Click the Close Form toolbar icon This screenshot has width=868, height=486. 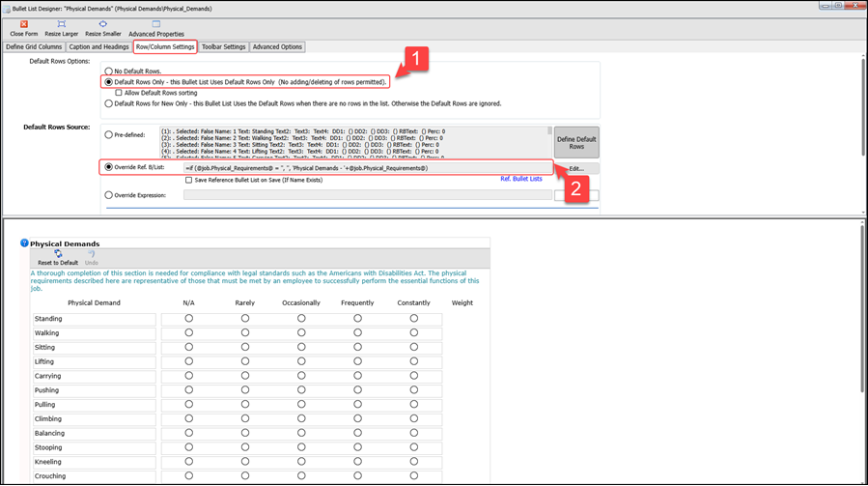tap(24, 24)
